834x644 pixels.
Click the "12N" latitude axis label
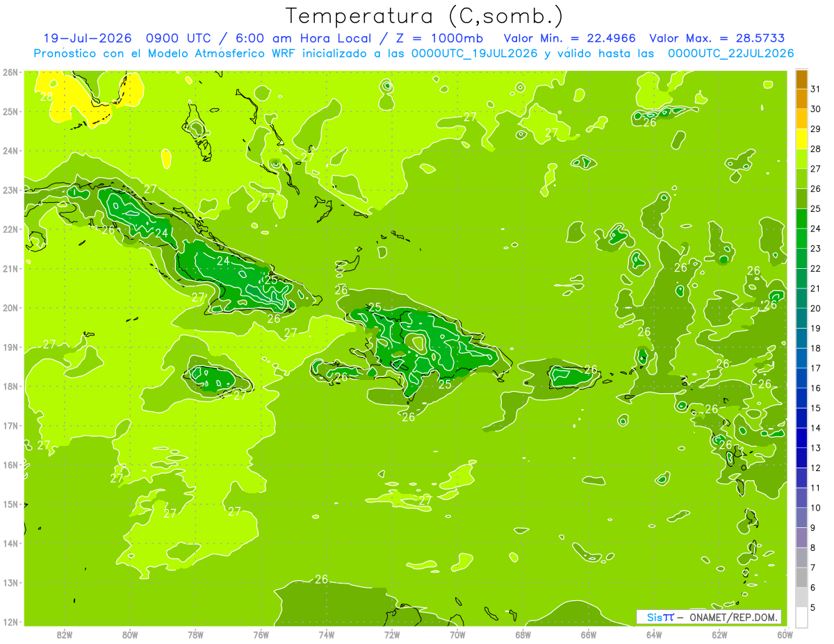pos(10,622)
